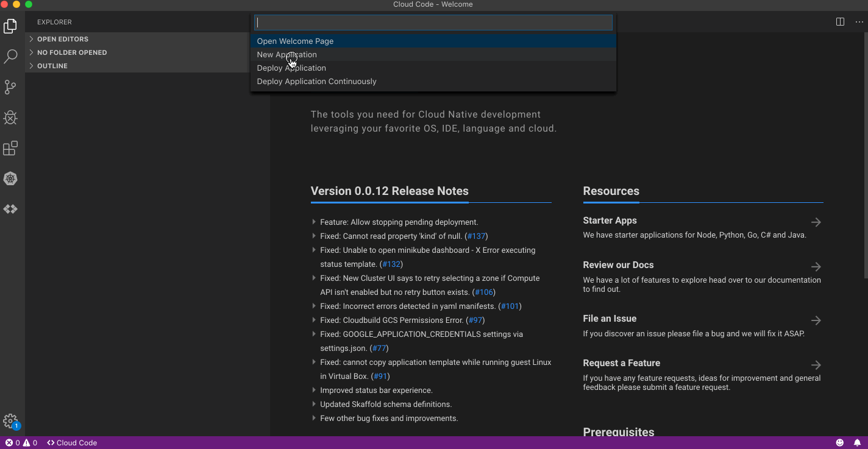Click the errors count in status bar
The image size is (868, 449).
(x=13, y=443)
